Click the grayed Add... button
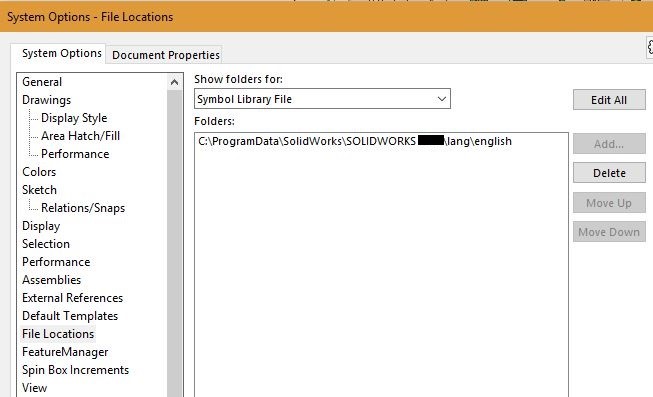 pos(609,144)
